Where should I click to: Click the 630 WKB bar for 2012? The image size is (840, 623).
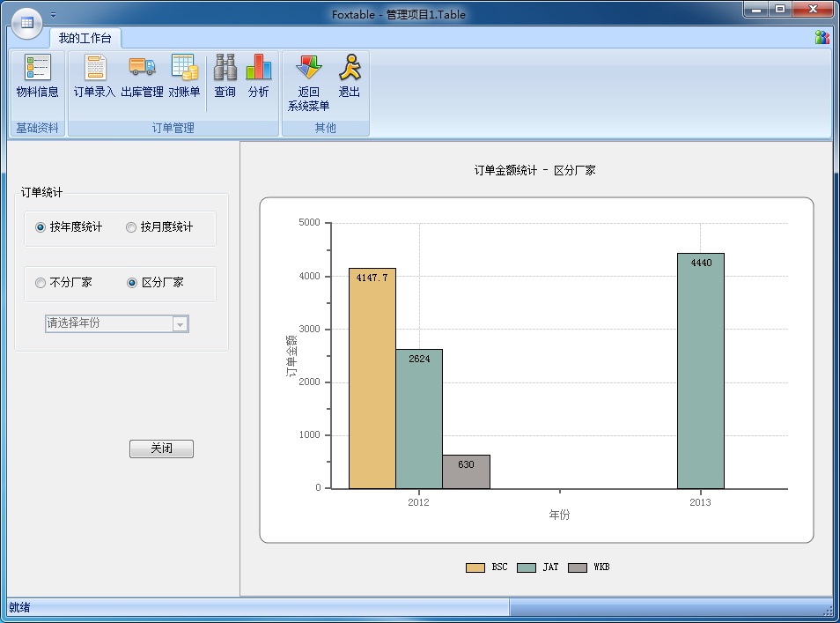pyautogui.click(x=466, y=471)
